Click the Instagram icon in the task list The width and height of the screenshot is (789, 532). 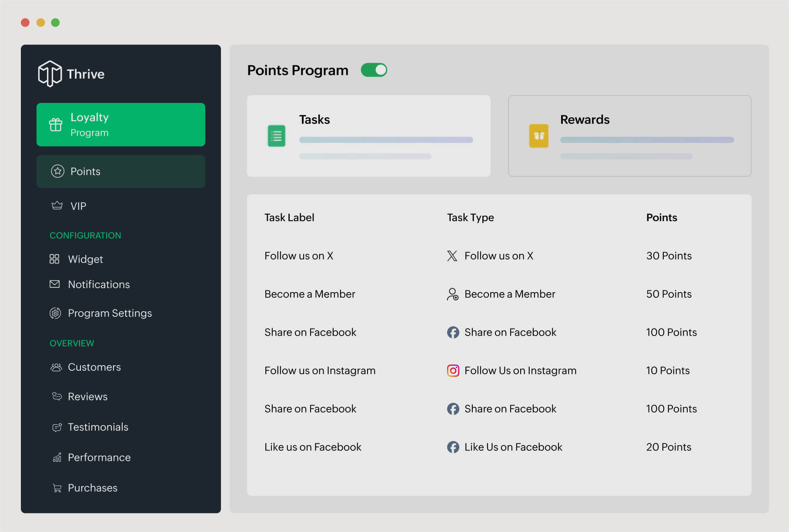point(453,370)
